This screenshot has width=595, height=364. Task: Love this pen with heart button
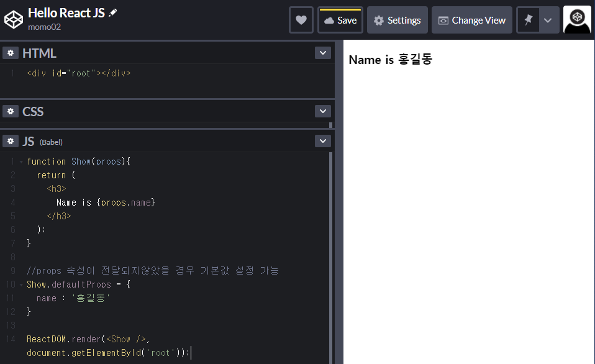click(301, 20)
